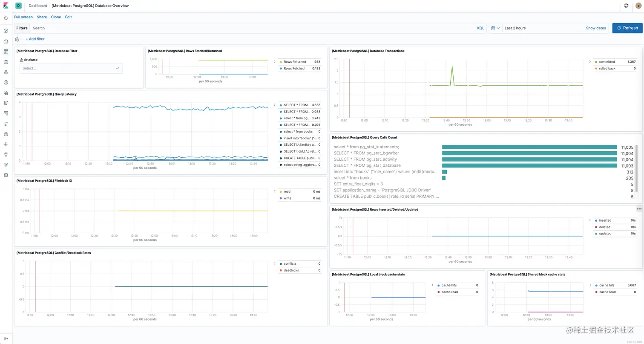This screenshot has width=644, height=344.
Task: Open Visualize from the side navigation
Action: click(6, 41)
